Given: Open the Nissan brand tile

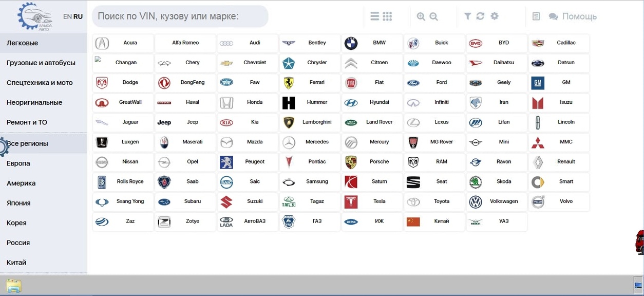Looking at the screenshot, I should (123, 162).
